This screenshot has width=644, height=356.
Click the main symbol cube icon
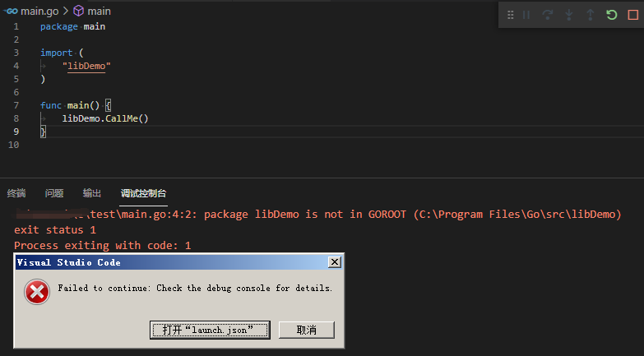pos(78,11)
